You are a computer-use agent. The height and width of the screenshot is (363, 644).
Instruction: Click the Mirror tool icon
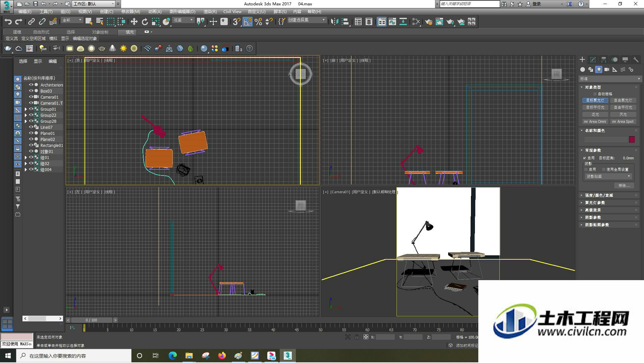[x=334, y=22]
